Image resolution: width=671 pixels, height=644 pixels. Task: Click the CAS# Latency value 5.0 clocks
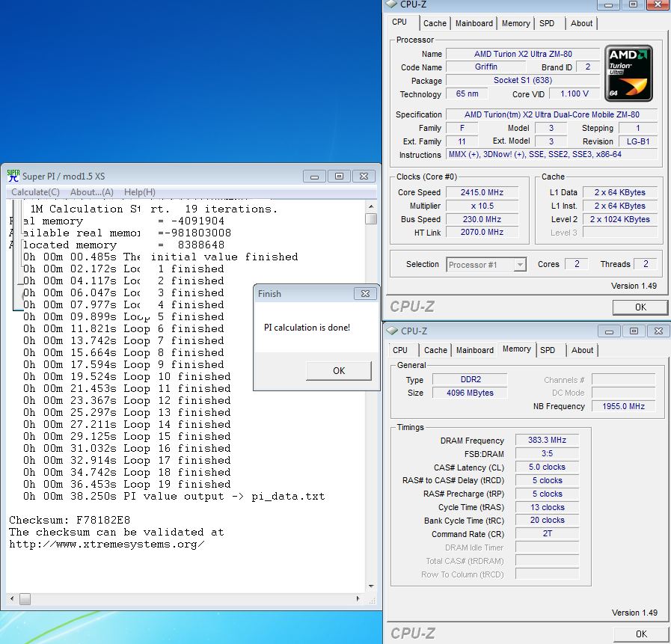pos(547,467)
